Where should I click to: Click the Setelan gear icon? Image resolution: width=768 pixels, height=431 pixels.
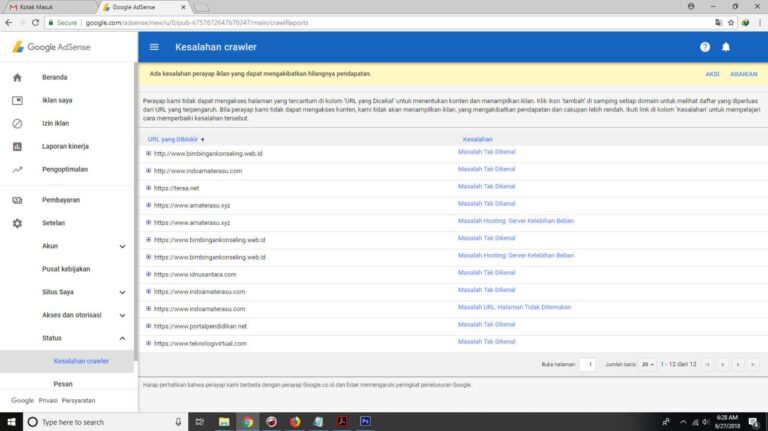coord(17,223)
